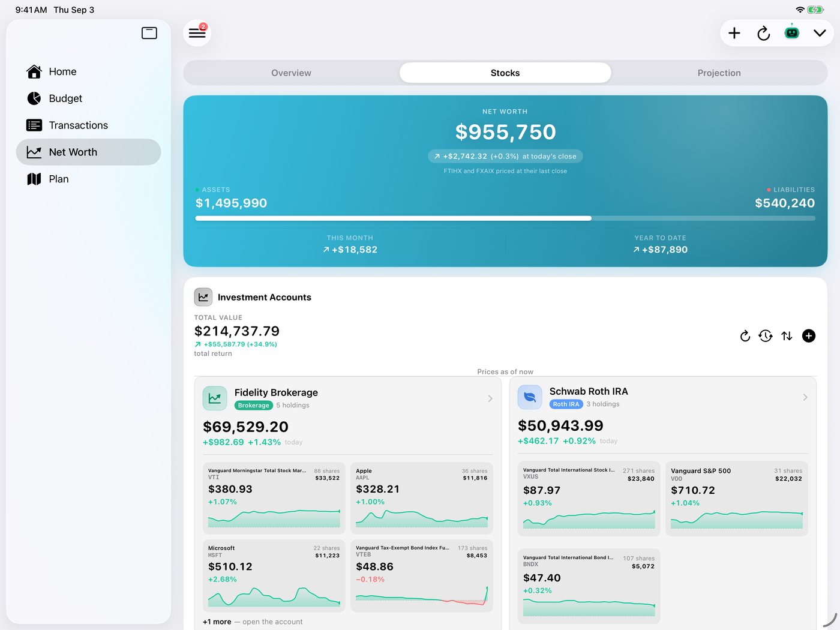The height and width of the screenshot is (630, 840).
Task: Refresh data using top toolbar refresh icon
Action: [763, 33]
